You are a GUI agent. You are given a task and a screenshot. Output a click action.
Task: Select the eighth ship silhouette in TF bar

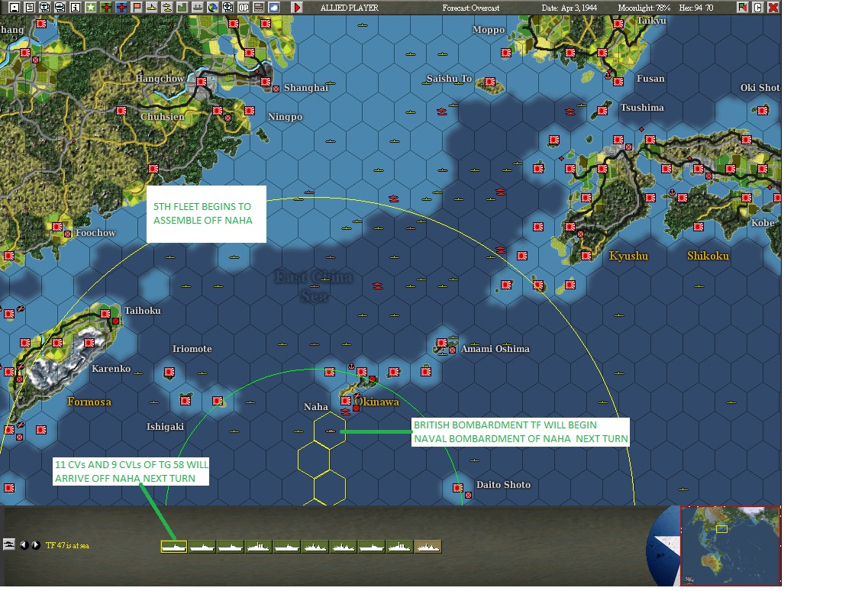pos(372,547)
